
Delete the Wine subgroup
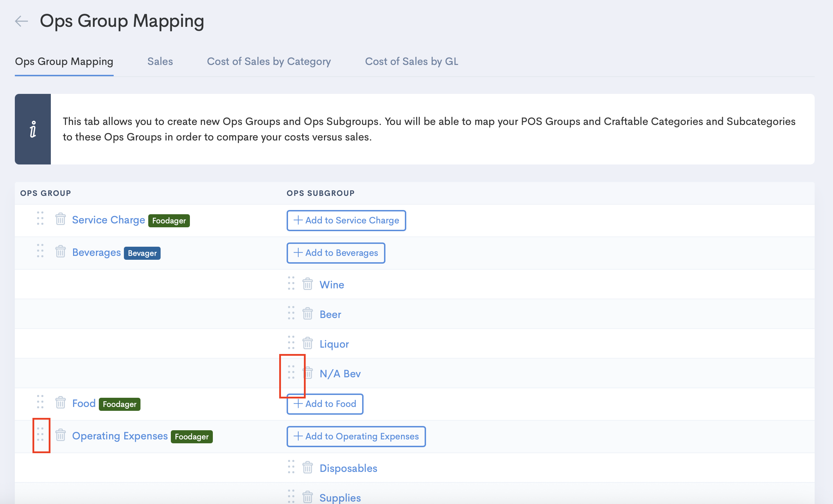tap(307, 284)
